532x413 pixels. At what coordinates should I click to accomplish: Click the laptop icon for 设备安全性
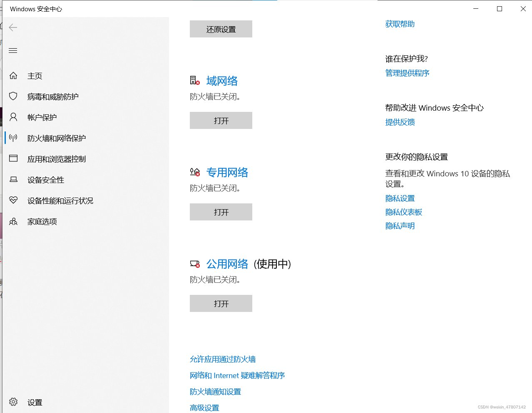tap(13, 180)
